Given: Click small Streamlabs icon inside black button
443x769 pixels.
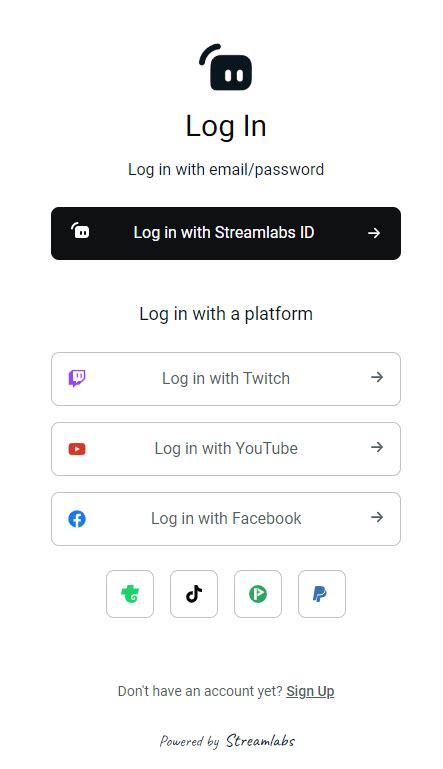Looking at the screenshot, I should coord(80,231).
